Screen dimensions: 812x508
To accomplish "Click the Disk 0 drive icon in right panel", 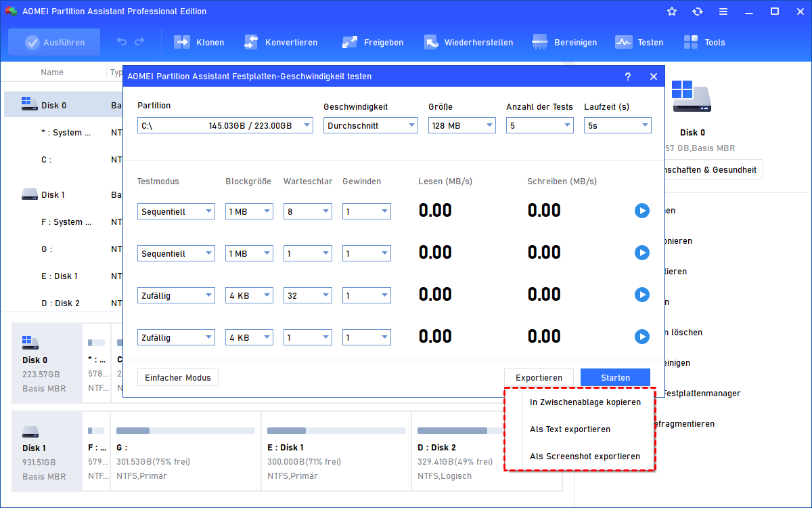I will tap(692, 96).
